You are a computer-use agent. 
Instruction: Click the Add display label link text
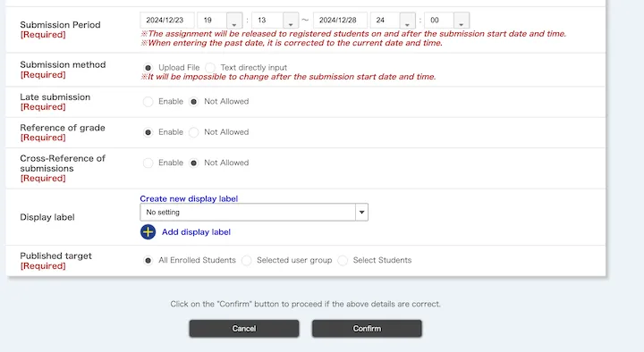point(196,231)
